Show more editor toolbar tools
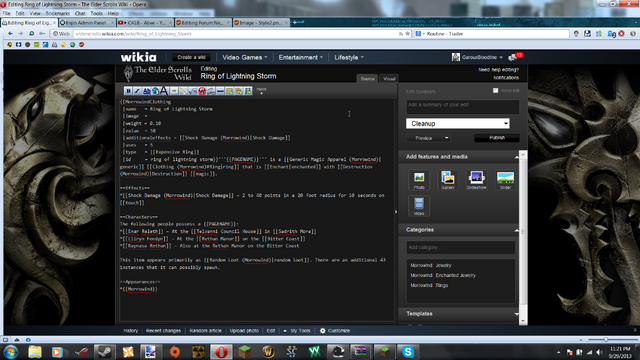The width and height of the screenshot is (640, 360). 261,91
